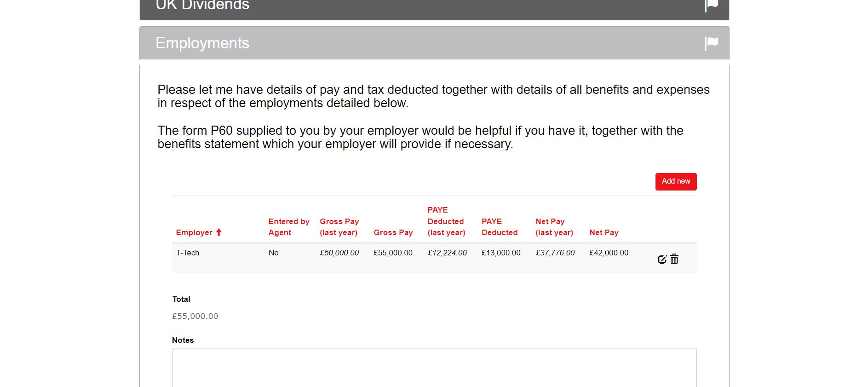868x387 pixels.
Task: Click the flag icon in UK Dividends header
Action: (711, 6)
